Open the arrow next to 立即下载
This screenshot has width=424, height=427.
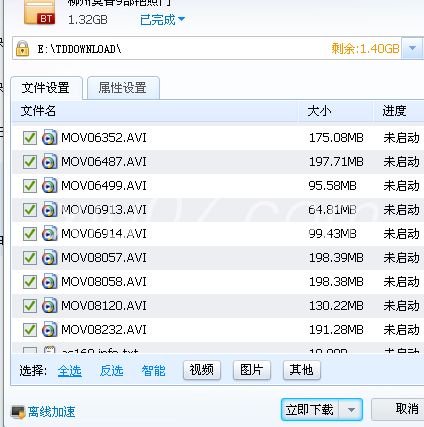[x=351, y=410]
